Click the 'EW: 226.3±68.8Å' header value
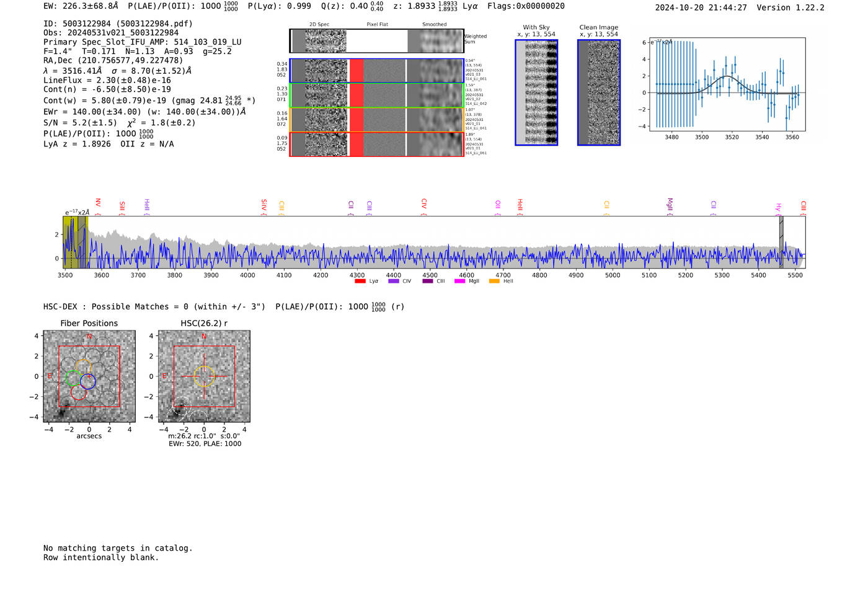The width and height of the screenshot is (868, 591). [81, 6]
